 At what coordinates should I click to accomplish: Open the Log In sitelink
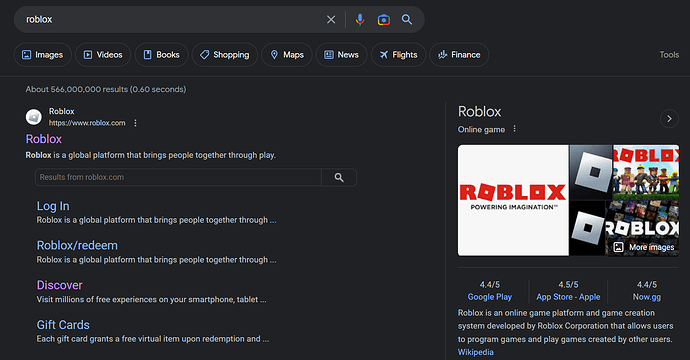click(53, 206)
